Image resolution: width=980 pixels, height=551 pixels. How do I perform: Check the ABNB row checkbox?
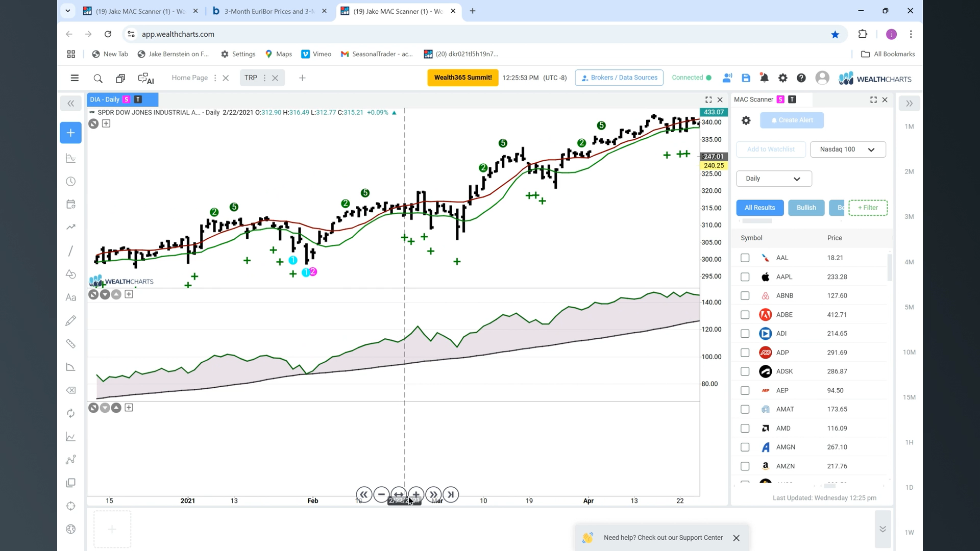[x=745, y=296]
